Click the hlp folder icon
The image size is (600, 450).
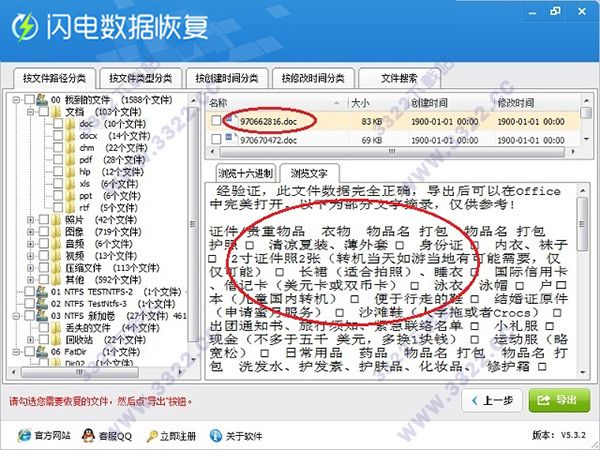tap(70, 172)
